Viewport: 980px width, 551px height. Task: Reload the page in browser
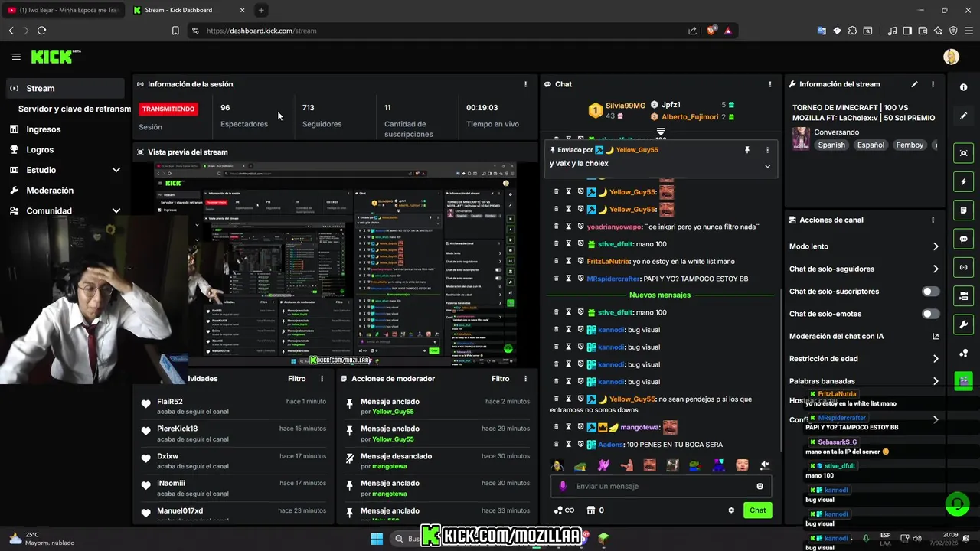41,31
